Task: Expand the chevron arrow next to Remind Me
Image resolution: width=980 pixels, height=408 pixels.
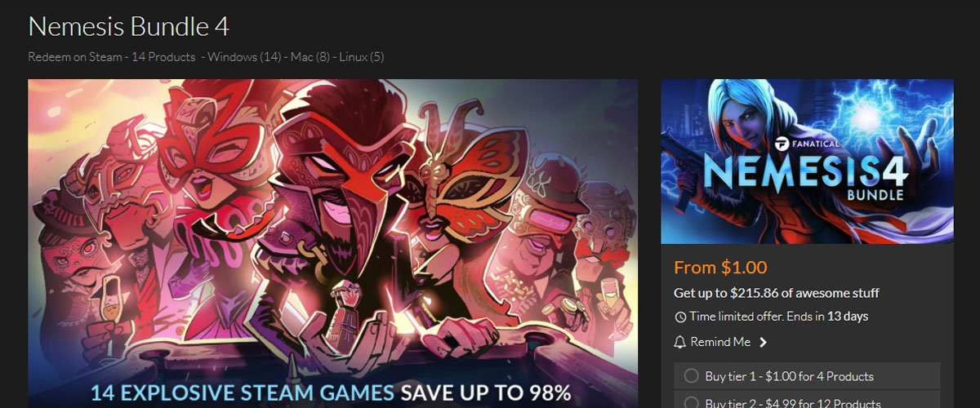Action: [x=763, y=343]
